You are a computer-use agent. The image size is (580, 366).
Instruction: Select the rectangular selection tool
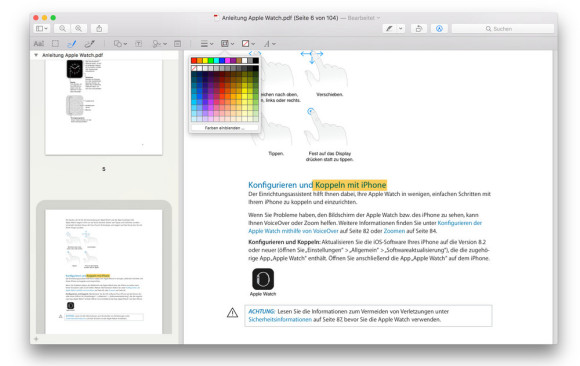(55, 44)
